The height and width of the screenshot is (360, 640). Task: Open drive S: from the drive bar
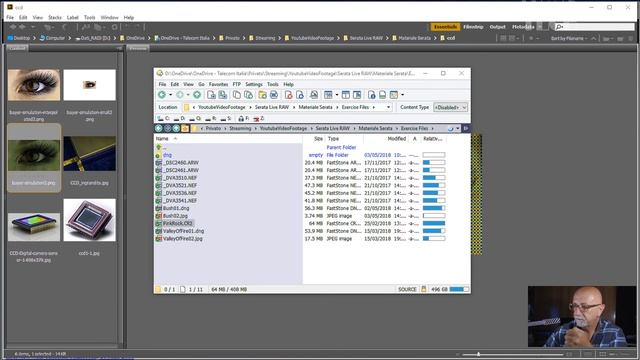pyautogui.click(x=225, y=119)
